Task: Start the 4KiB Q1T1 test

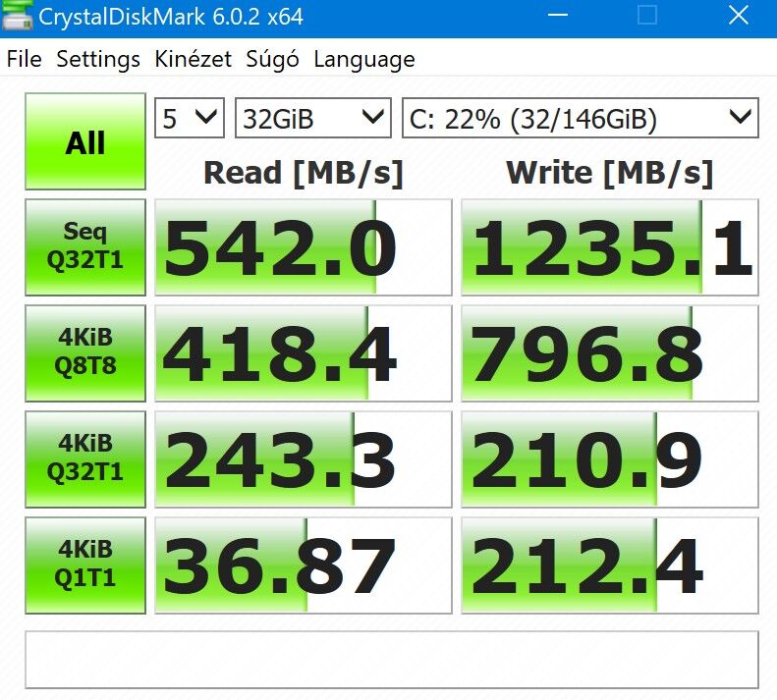Action: point(85,565)
